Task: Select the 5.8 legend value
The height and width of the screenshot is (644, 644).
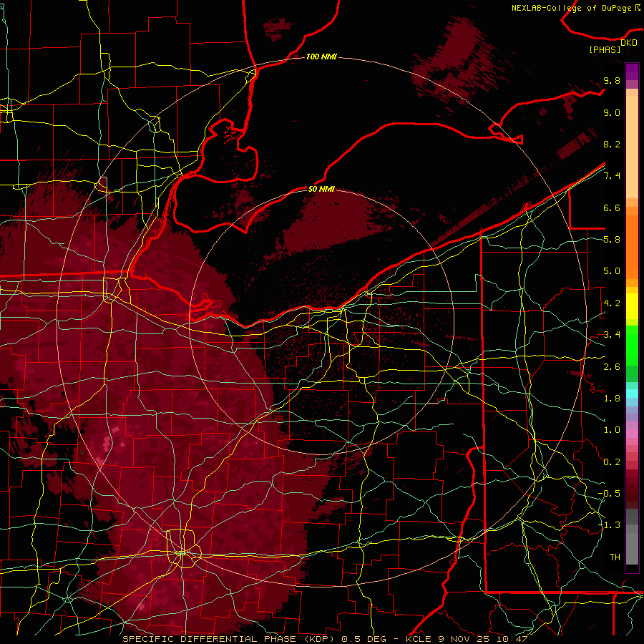Action: [x=612, y=240]
